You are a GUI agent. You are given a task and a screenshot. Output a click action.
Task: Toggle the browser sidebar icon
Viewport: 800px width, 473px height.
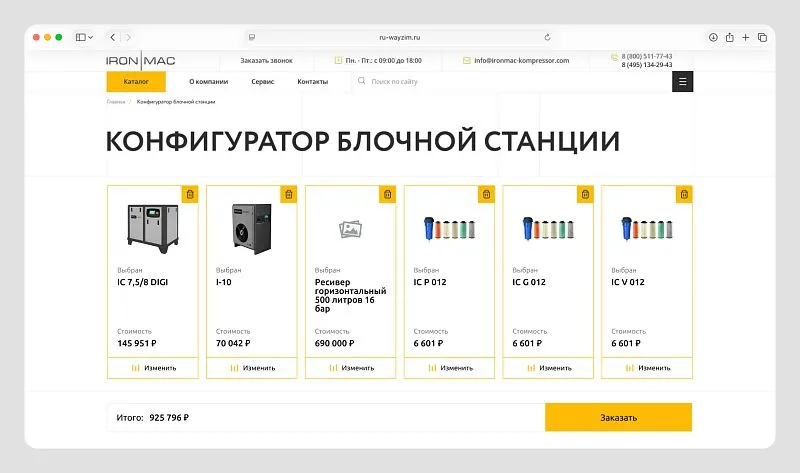click(x=81, y=37)
